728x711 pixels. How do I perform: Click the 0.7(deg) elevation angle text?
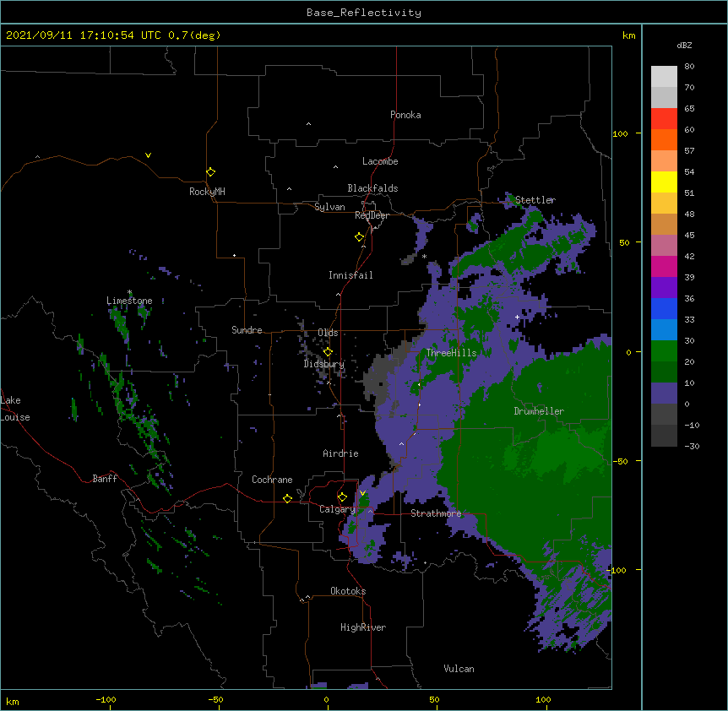tap(194, 35)
